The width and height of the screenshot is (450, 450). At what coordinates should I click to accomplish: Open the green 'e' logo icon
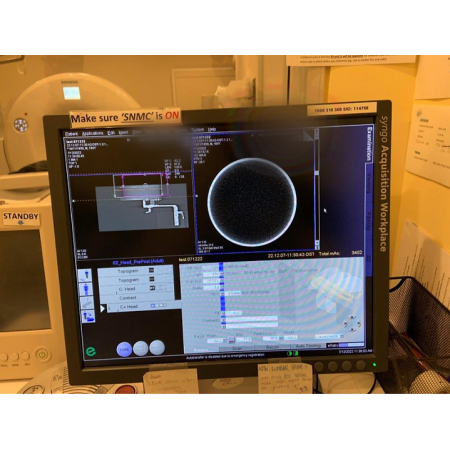click(x=91, y=351)
